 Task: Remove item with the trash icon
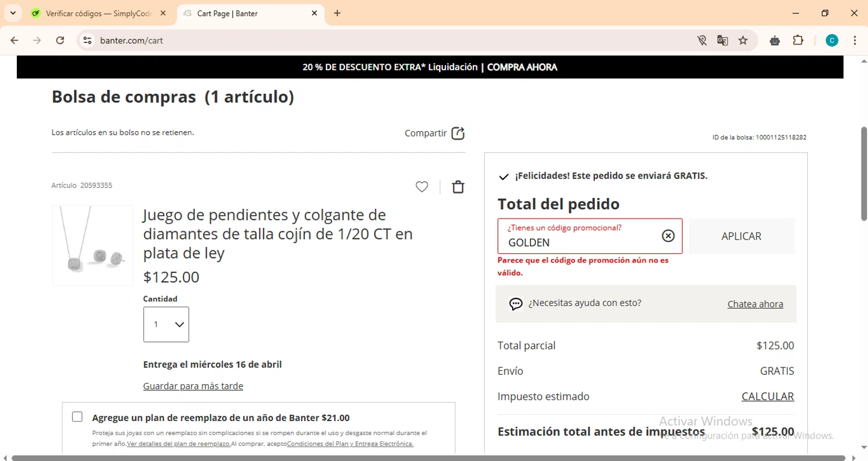458,187
